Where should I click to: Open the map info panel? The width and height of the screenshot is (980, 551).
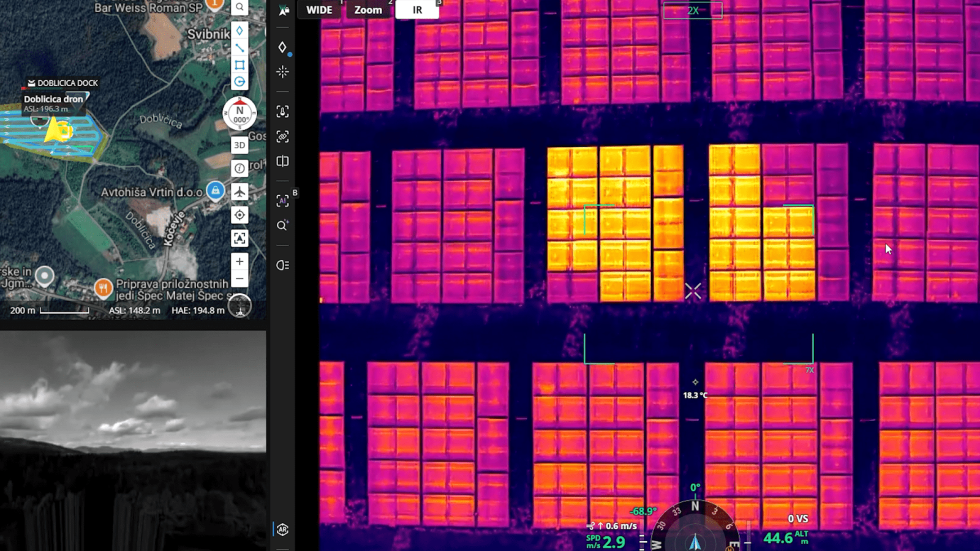(x=239, y=168)
